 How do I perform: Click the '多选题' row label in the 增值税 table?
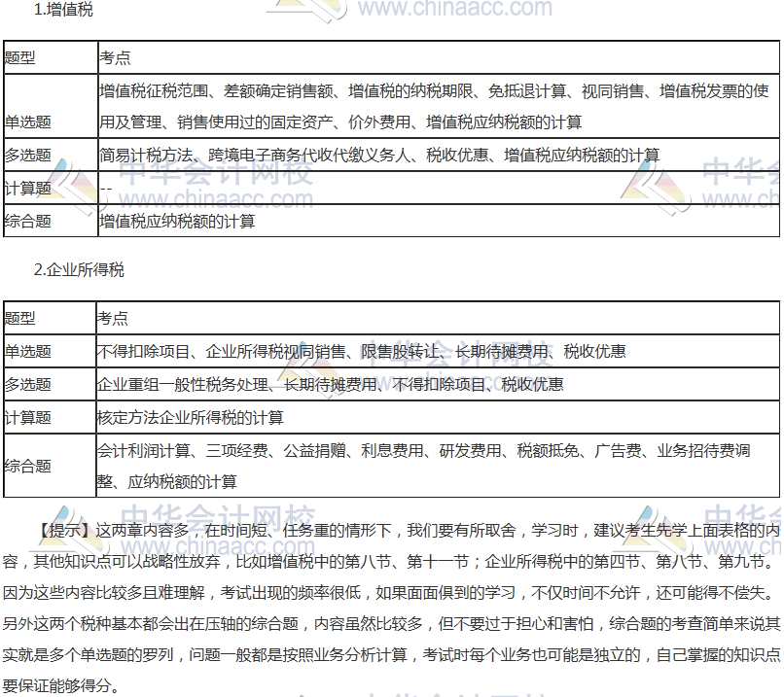(28, 156)
